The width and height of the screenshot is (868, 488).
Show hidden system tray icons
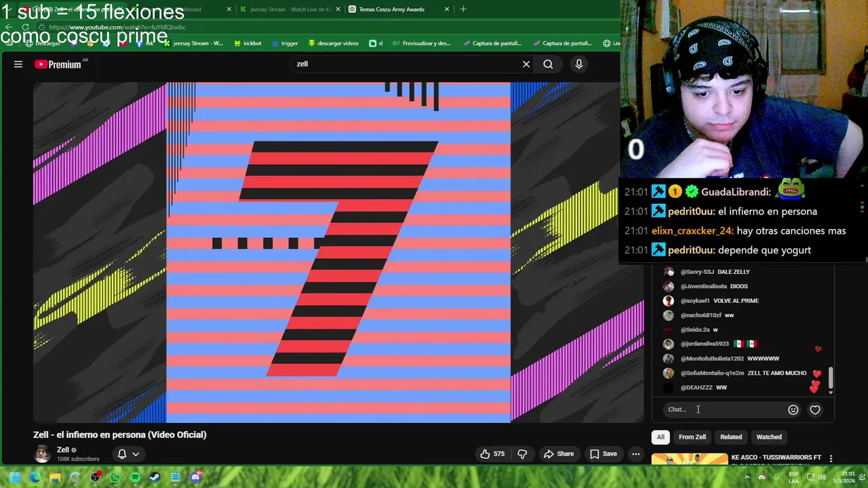(x=747, y=477)
